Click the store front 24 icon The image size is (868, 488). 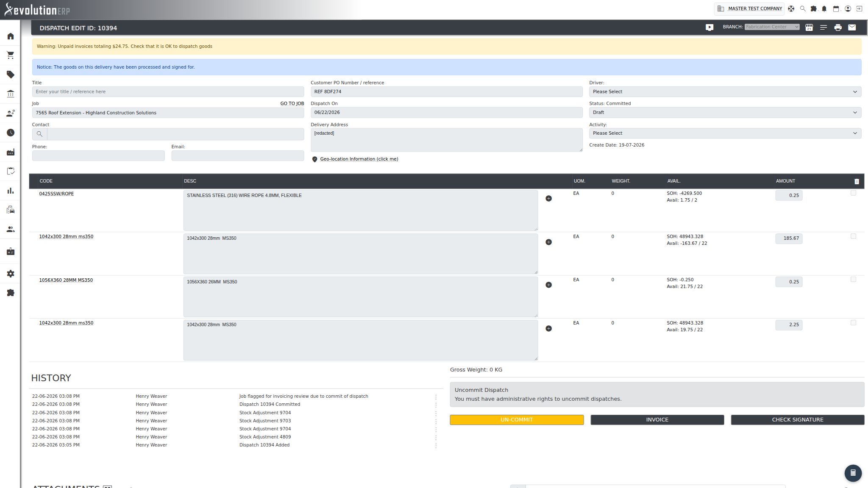809,28
